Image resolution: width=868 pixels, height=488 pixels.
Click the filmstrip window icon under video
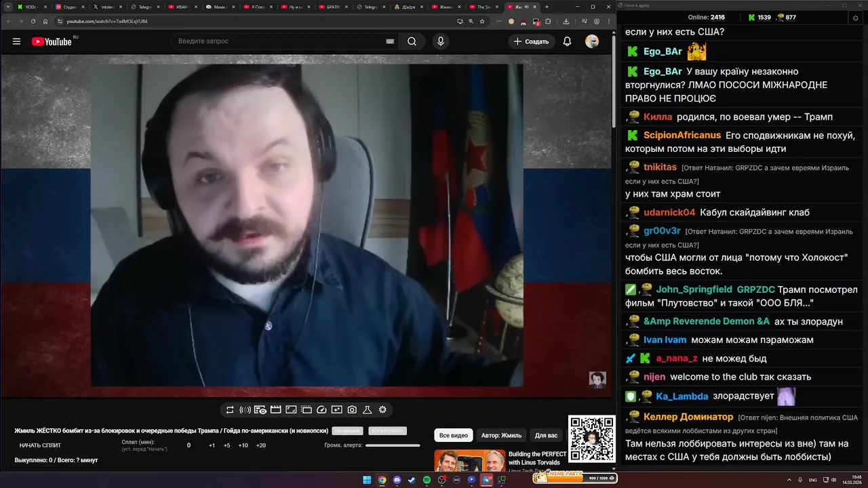click(307, 410)
